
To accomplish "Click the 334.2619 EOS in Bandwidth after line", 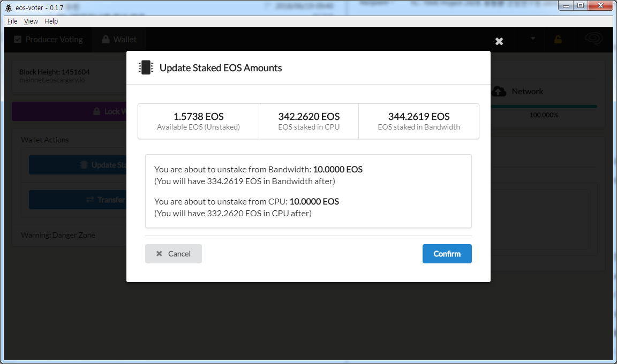I will 244,181.
